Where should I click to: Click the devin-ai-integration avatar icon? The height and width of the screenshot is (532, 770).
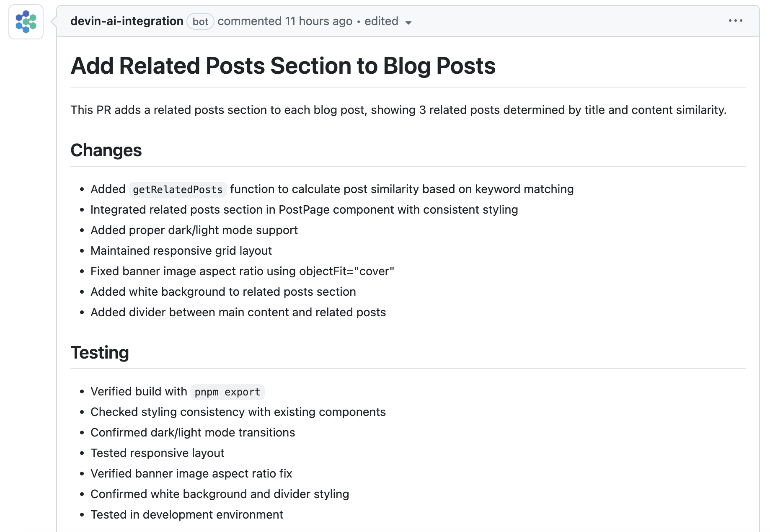pos(26,22)
